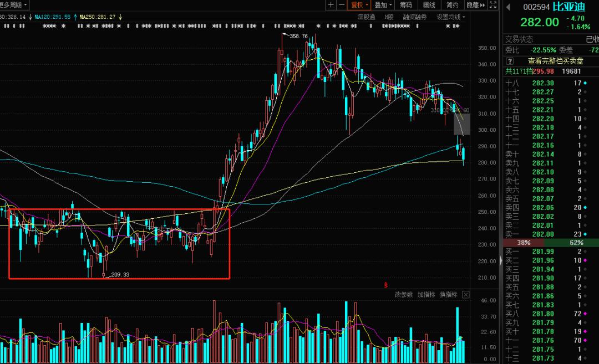Click the magenta diamond beside 十一 281.76 row
The image size is (599, 364).
coord(585,340)
